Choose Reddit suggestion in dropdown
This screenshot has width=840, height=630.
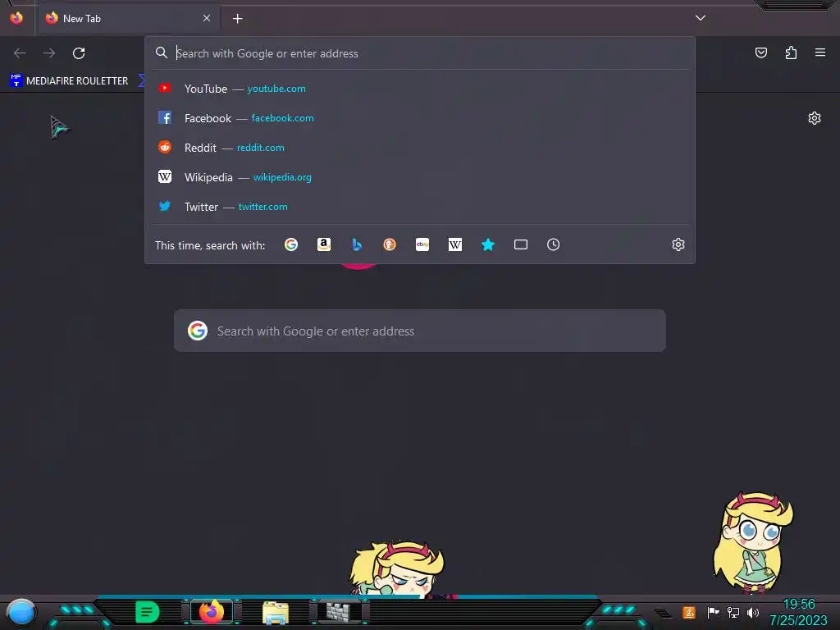tap(420, 148)
